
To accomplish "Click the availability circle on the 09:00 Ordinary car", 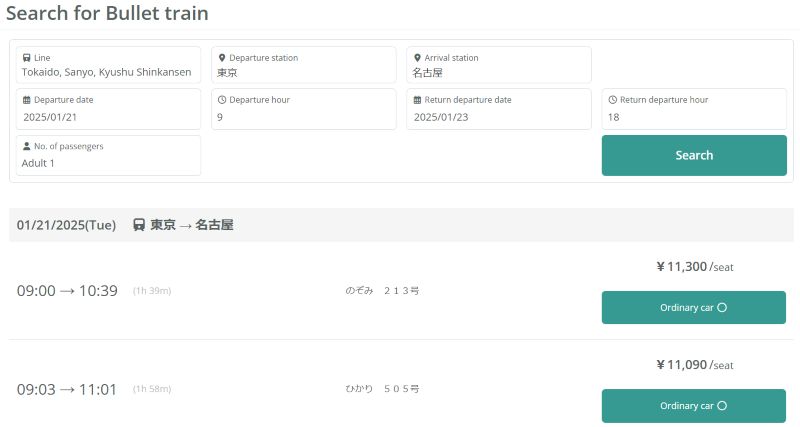I will [722, 308].
